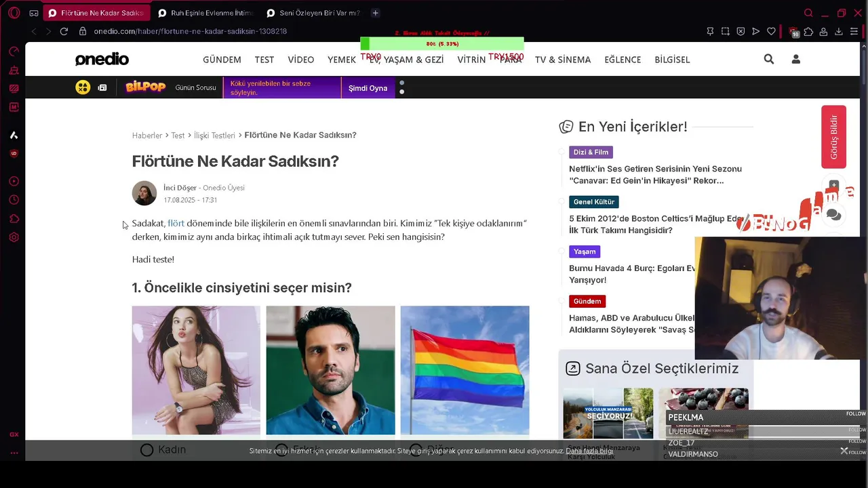Click Daha fazla bilgi in cookie notice
The height and width of the screenshot is (488, 868).
click(x=589, y=451)
